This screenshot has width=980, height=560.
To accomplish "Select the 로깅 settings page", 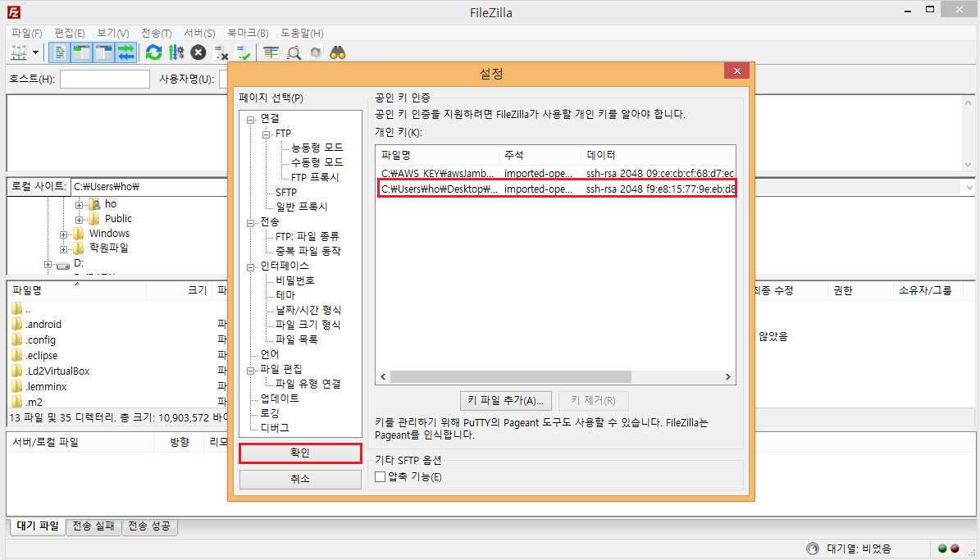I will tap(269, 413).
